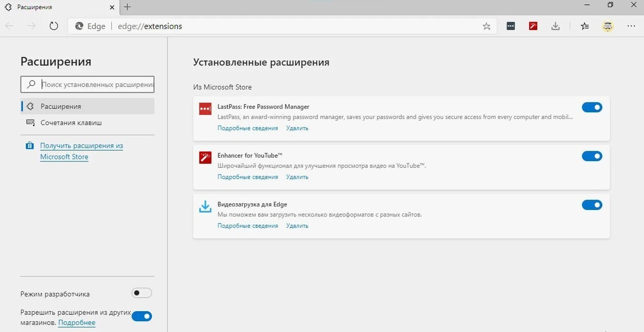Enable Режим разработчика switch

[142, 293]
